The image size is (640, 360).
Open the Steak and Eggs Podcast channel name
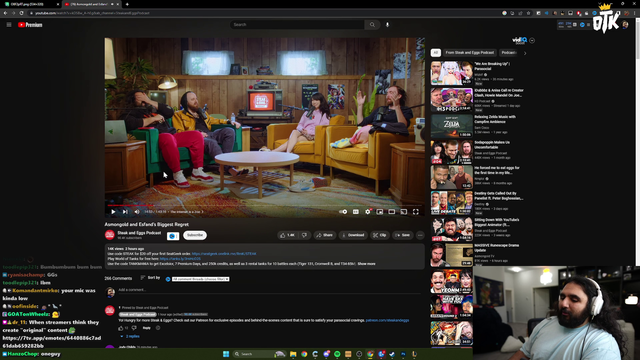coord(139,233)
